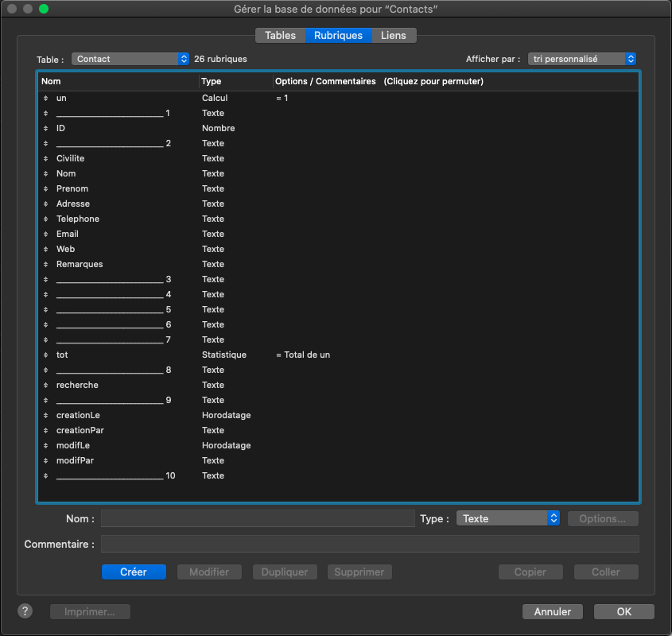Confirm with the OK button
This screenshot has height=636, width=672.
623,611
